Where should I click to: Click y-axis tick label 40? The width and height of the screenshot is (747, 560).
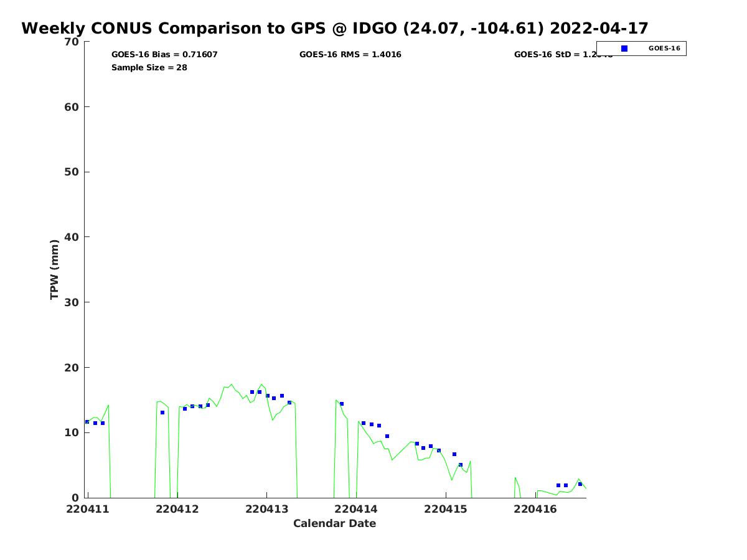[x=72, y=237]
